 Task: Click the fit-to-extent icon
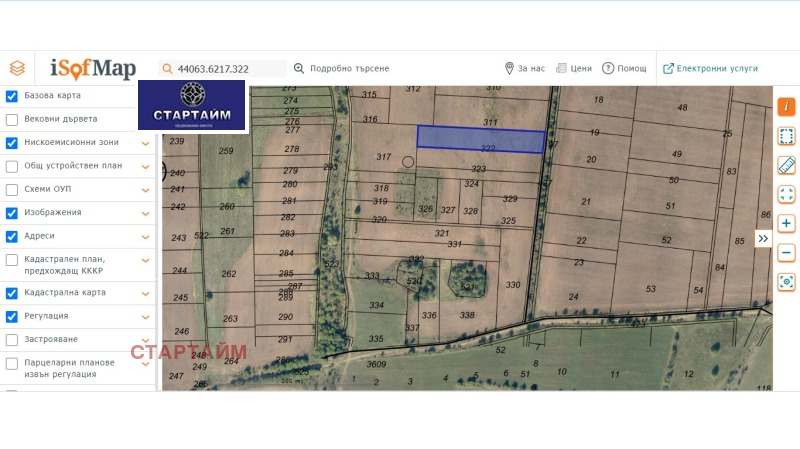point(786,194)
